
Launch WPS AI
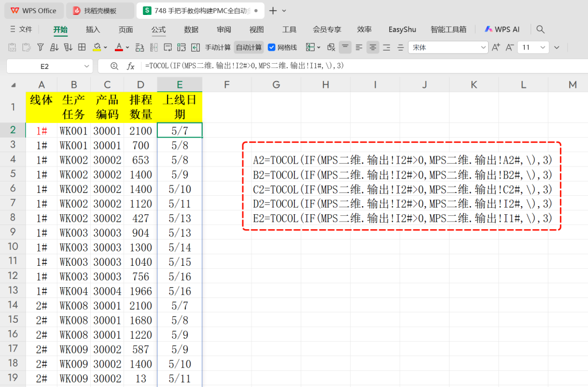point(502,29)
